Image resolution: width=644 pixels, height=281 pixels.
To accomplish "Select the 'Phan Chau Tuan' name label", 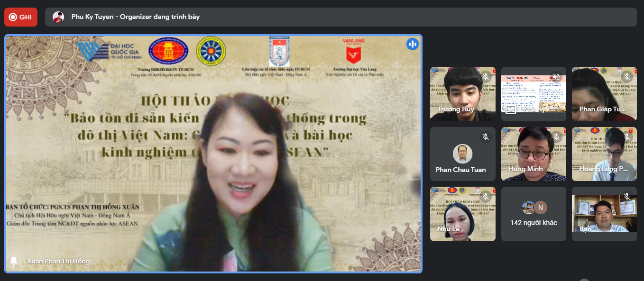I will coord(461,170).
